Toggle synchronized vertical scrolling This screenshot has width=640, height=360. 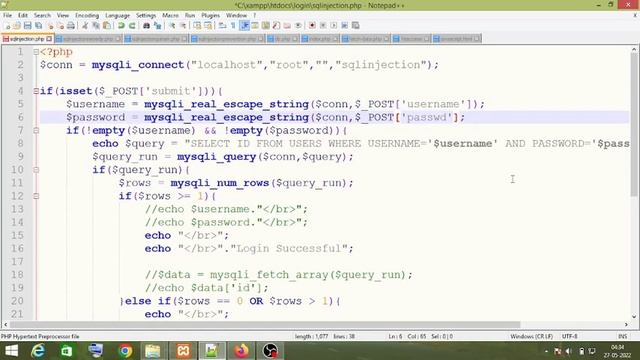[x=197, y=26]
